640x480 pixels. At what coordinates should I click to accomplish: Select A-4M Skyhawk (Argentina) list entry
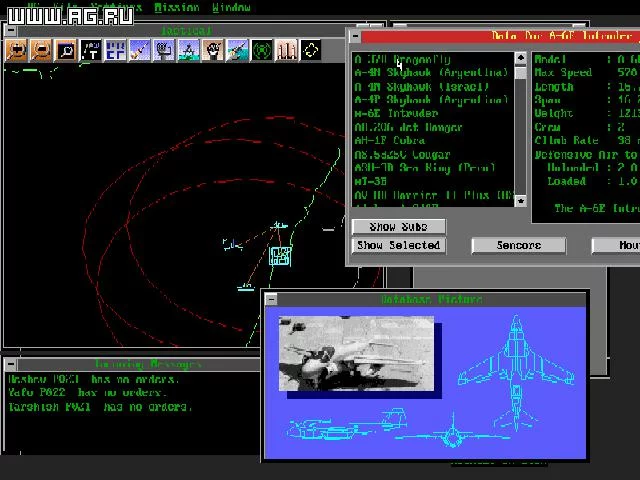tap(431, 73)
